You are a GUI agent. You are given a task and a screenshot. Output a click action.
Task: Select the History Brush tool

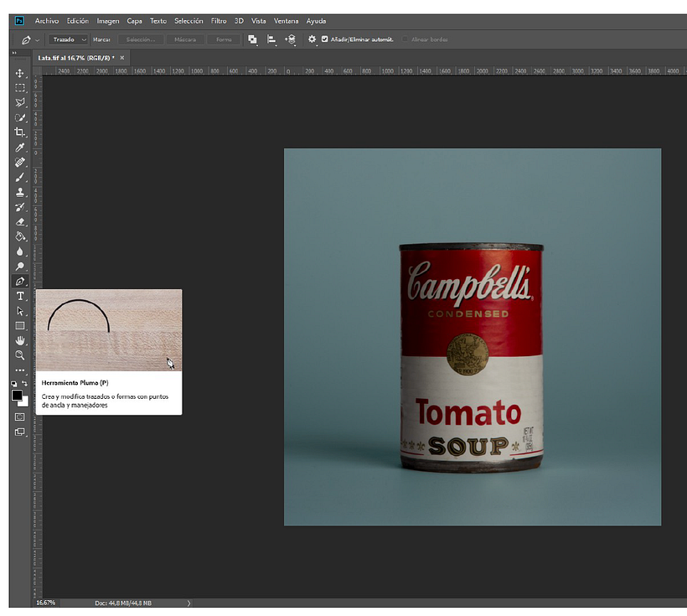tap(20, 207)
